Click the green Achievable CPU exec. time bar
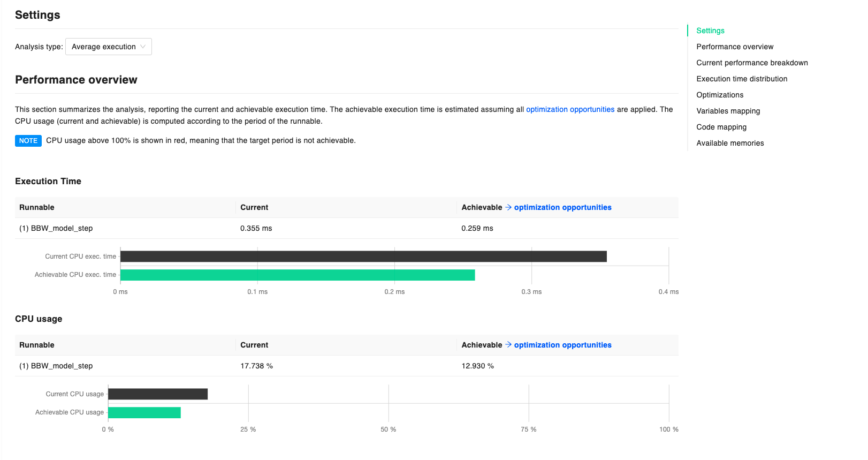 pyautogui.click(x=298, y=275)
